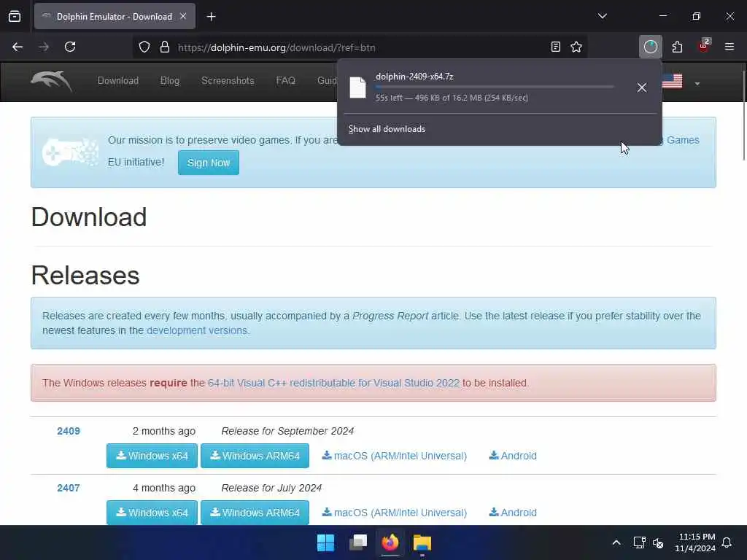
Task: Click the page vertical scrollbar
Action: click(x=744, y=116)
